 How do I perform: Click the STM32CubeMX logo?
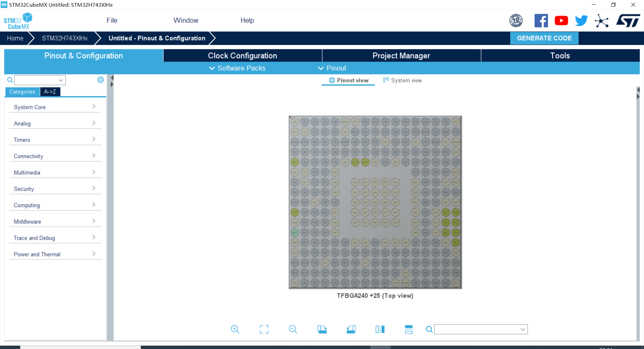(x=18, y=21)
